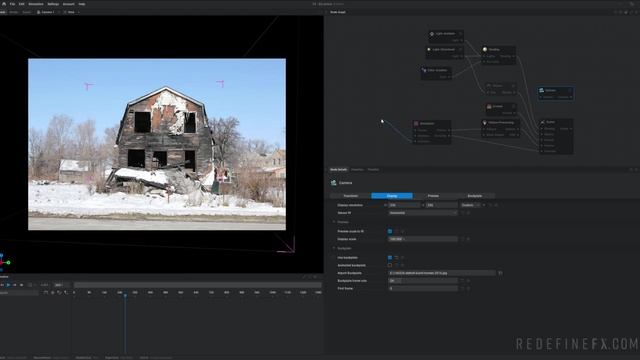
Task: Select the Shading node in node graph
Action: coord(499,55)
